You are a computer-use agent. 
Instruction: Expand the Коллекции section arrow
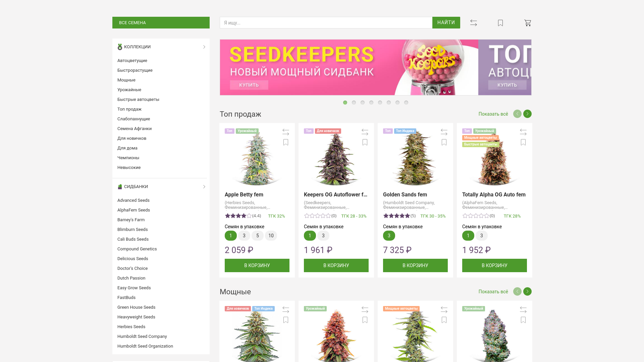(204, 47)
